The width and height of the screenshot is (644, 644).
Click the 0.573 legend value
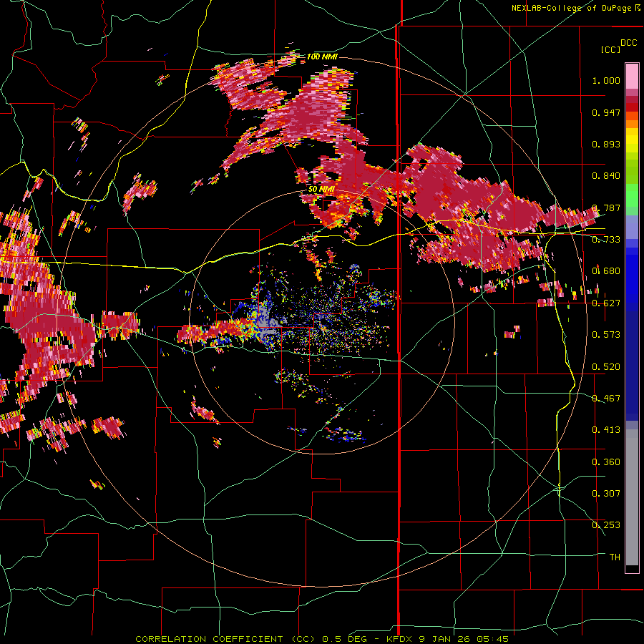pyautogui.click(x=606, y=335)
